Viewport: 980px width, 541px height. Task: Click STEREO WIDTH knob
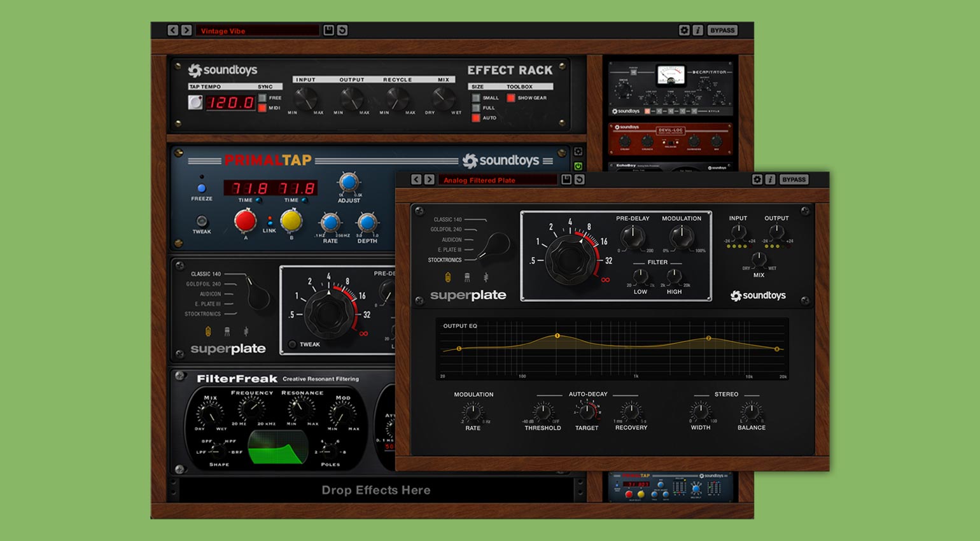coord(701,412)
